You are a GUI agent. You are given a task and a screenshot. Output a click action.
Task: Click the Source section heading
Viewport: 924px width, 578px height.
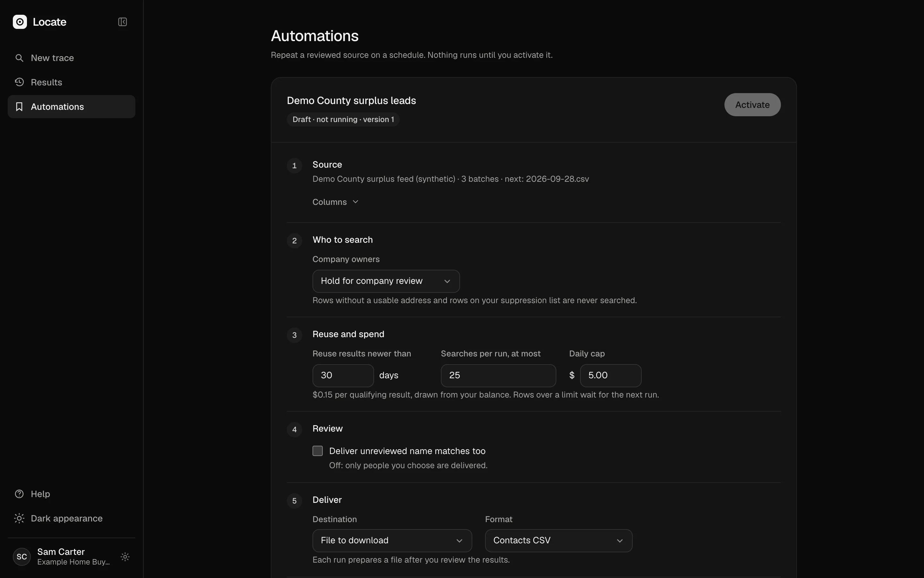[x=327, y=164]
